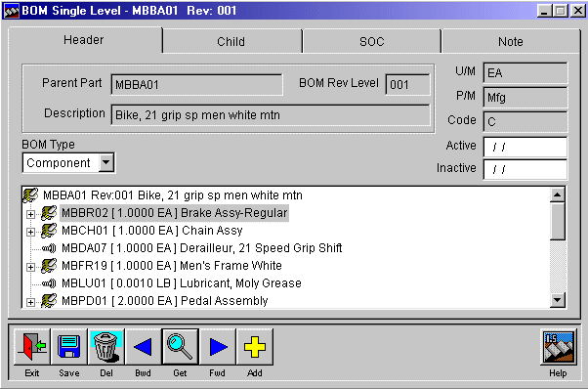Expand the MBPD01 Pedal Assembly node
The height and width of the screenshot is (389, 588).
tap(30, 302)
